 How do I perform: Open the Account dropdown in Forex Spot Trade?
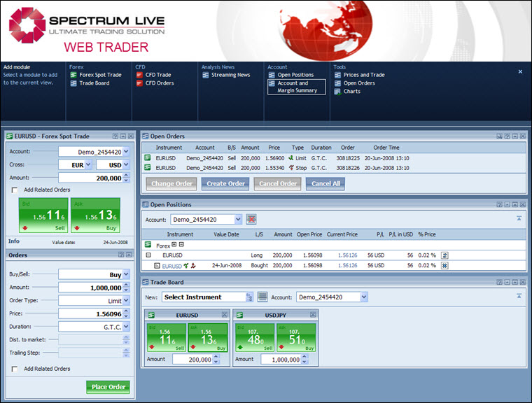tap(126, 152)
